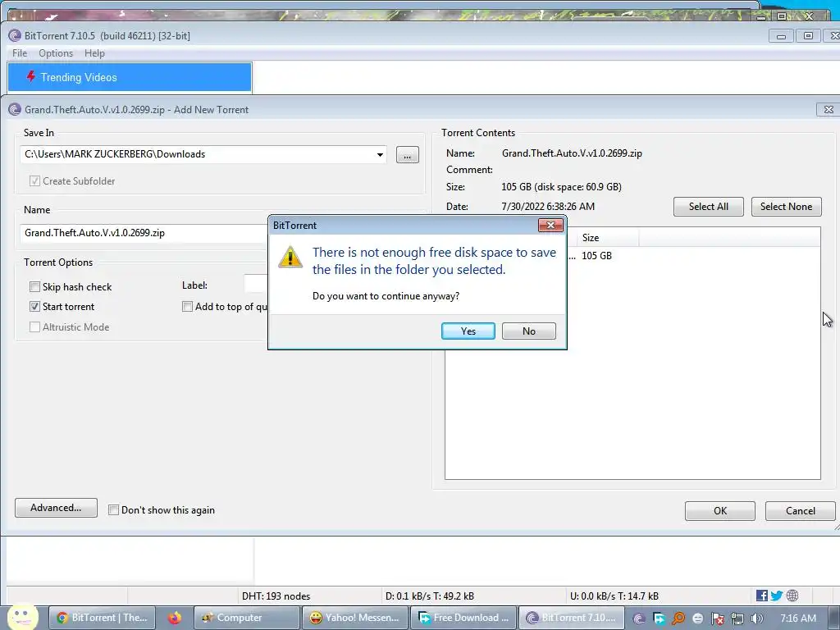
Task: Minimize the BitTorrent main window
Action: (781, 36)
